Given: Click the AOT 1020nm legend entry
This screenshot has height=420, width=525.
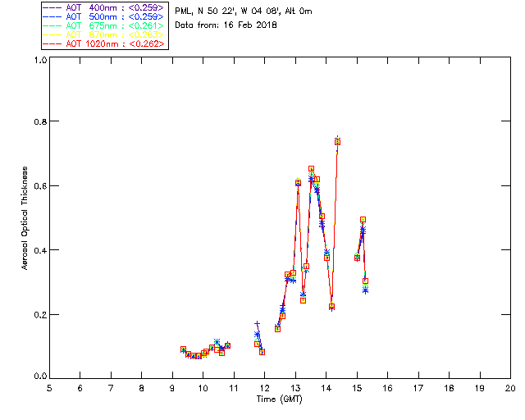Looking at the screenshot, I should coord(103,43).
